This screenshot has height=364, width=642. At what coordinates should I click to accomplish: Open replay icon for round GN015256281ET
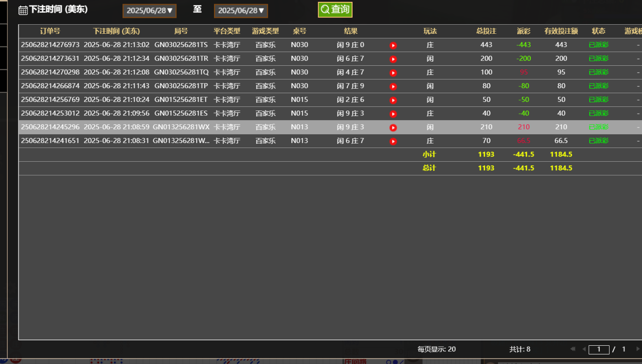point(393,100)
